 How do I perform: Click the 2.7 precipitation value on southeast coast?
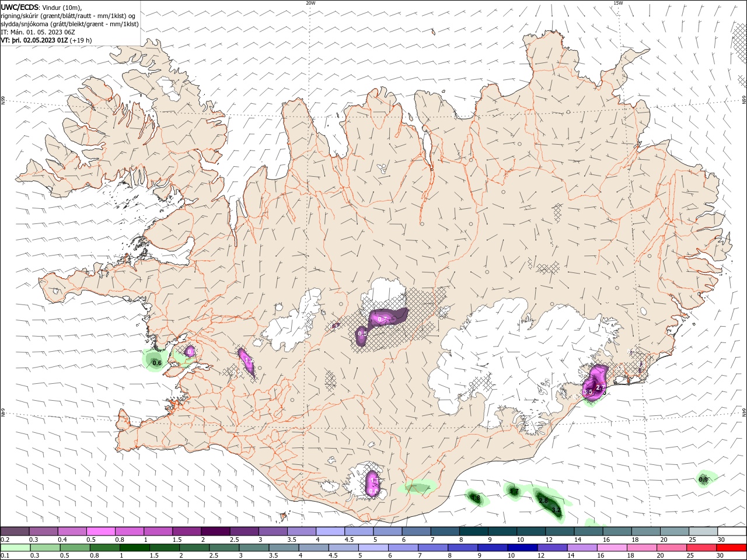click(x=601, y=387)
